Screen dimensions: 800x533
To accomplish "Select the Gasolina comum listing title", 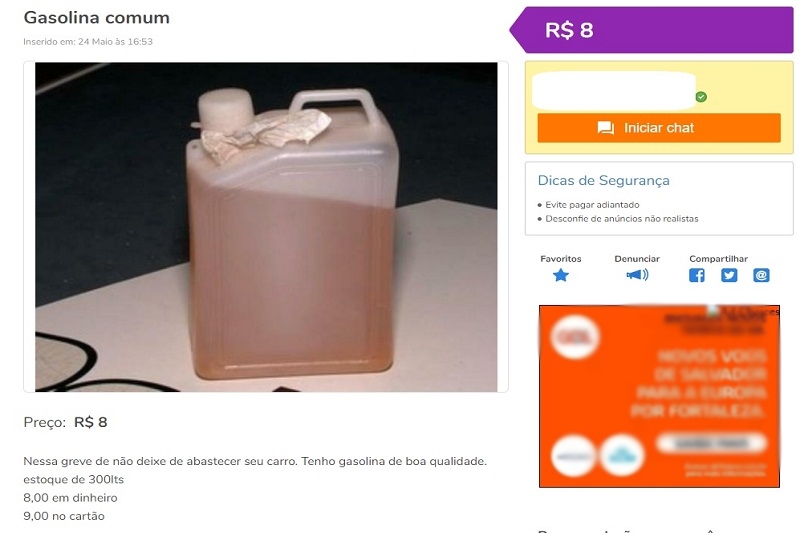I will (x=96, y=18).
